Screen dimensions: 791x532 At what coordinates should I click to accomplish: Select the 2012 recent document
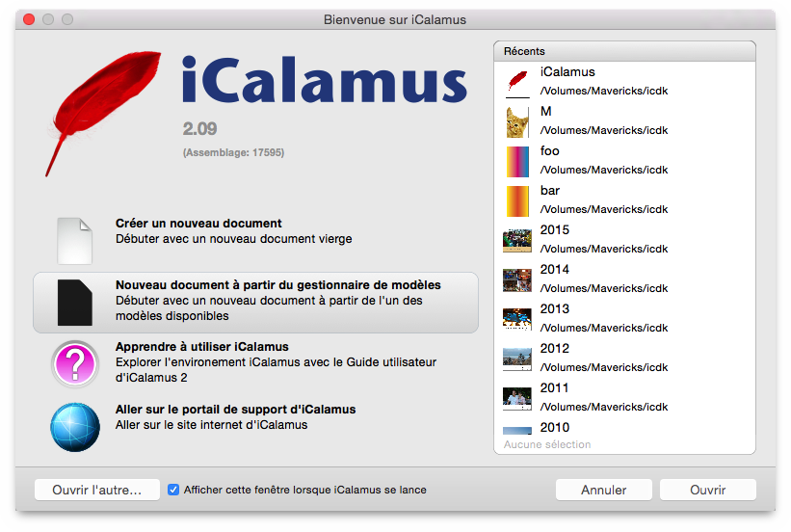tap(624, 359)
